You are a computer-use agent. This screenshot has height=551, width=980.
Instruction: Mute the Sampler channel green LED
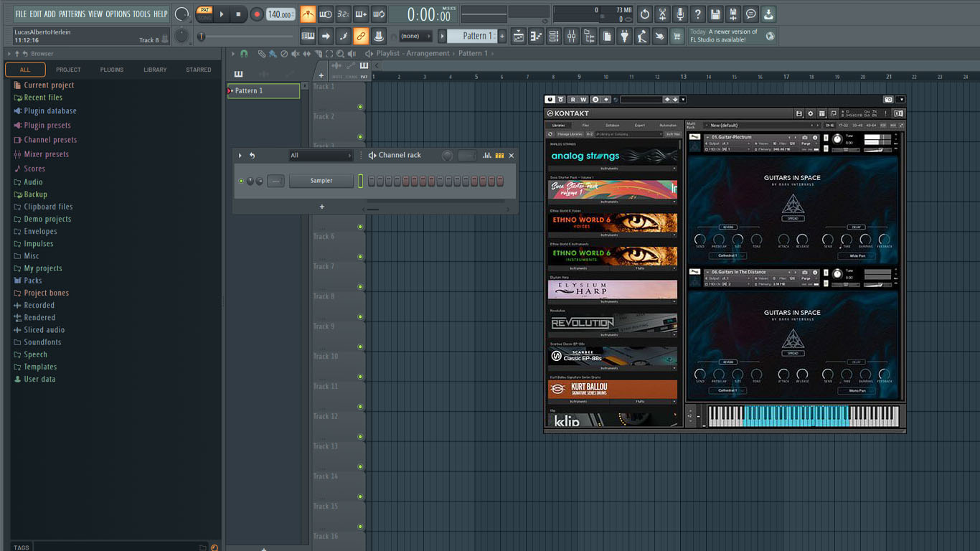point(241,181)
